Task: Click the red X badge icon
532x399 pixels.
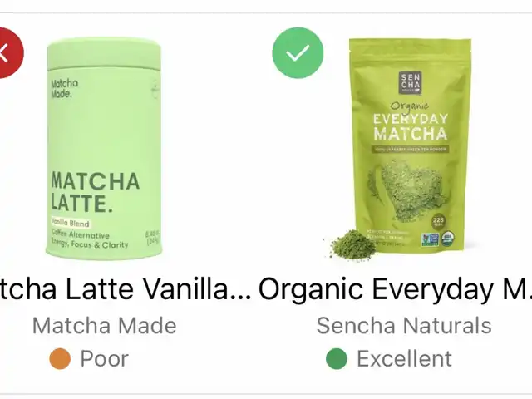Action: [9, 53]
